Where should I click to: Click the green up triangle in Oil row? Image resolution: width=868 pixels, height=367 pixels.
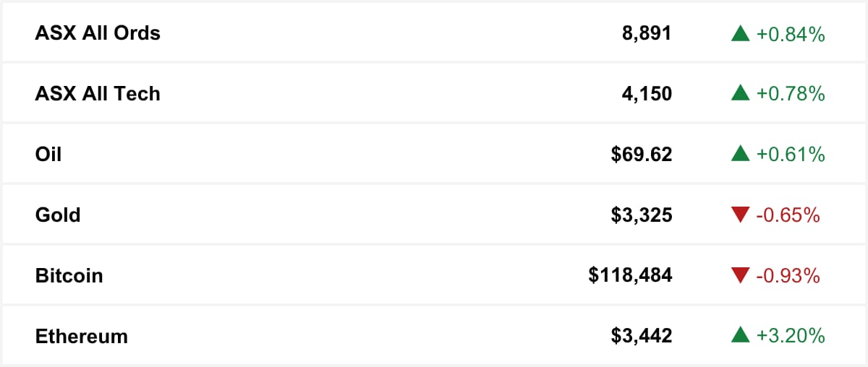740,155
